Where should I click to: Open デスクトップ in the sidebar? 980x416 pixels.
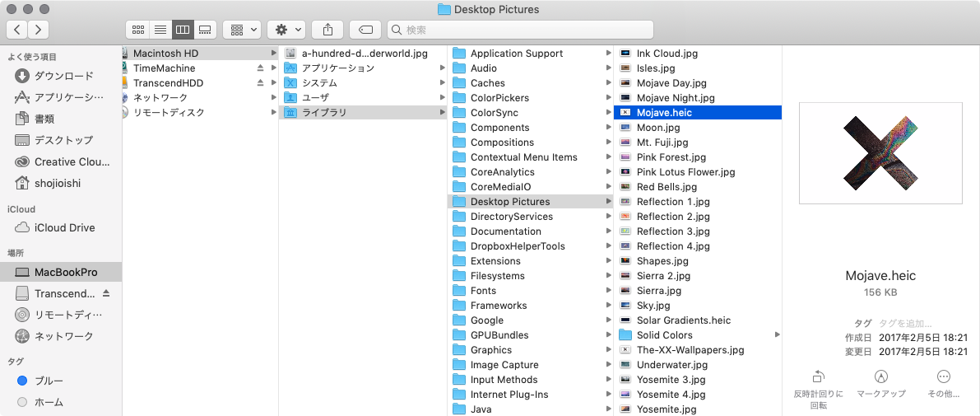pyautogui.click(x=61, y=140)
